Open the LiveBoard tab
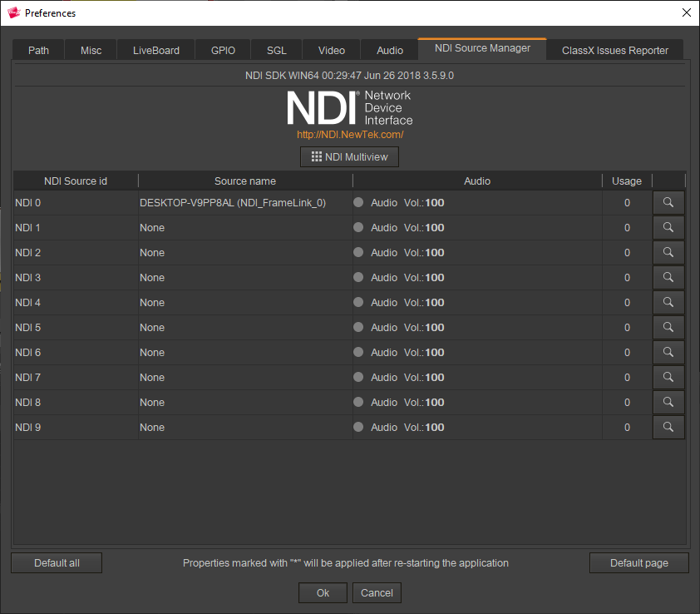This screenshot has height=614, width=700. click(x=156, y=50)
